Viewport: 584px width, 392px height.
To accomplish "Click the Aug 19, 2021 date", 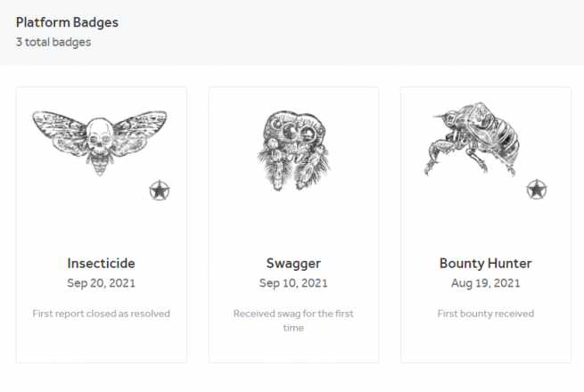I will tap(486, 283).
